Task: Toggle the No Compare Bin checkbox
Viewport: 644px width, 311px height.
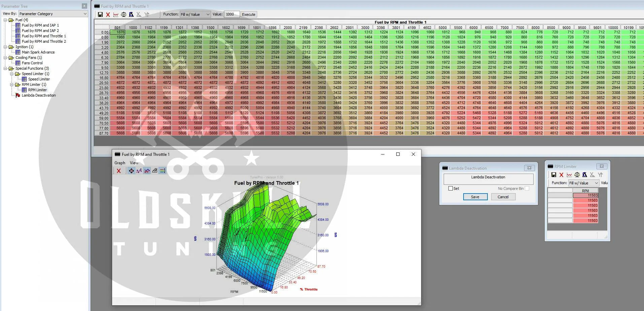Action: [x=527, y=188]
